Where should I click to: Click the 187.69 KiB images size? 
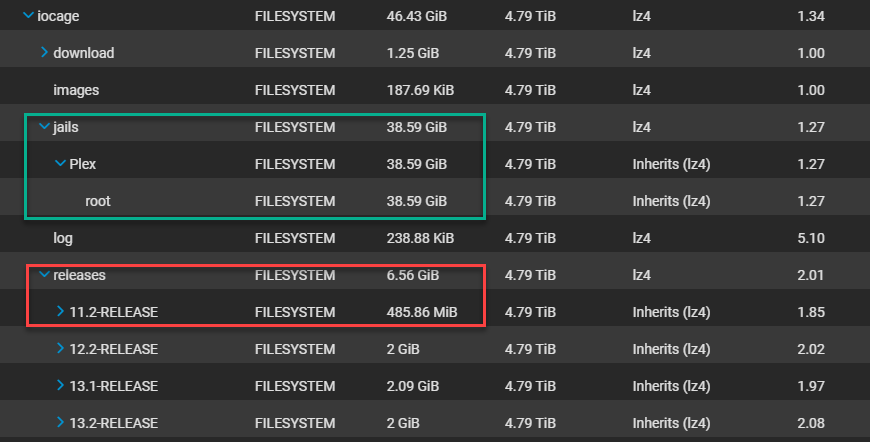pyautogui.click(x=420, y=90)
